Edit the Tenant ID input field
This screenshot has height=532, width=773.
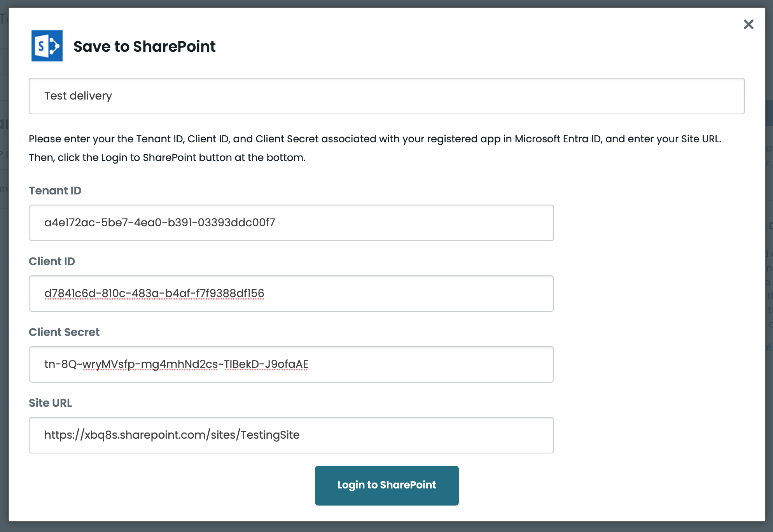click(x=291, y=223)
